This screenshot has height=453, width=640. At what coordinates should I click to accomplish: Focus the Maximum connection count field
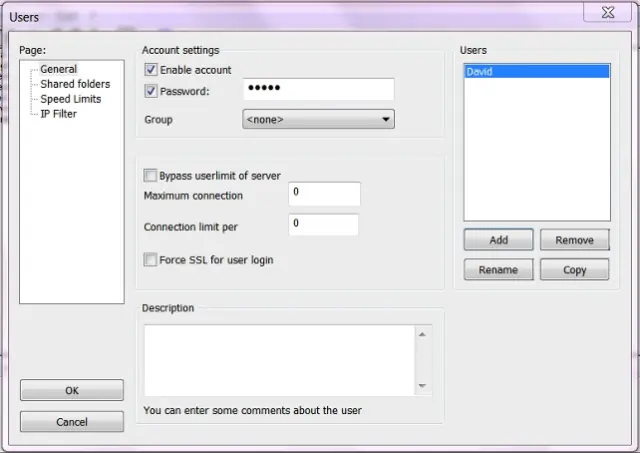pos(324,195)
